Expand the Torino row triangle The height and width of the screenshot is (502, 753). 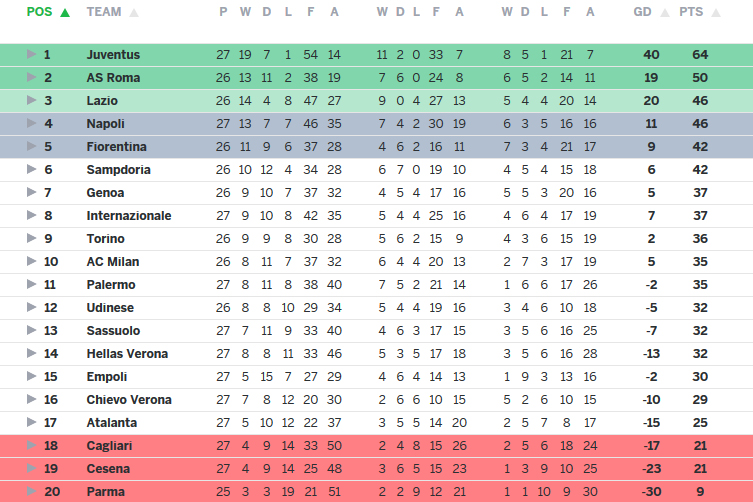pyautogui.click(x=31, y=238)
